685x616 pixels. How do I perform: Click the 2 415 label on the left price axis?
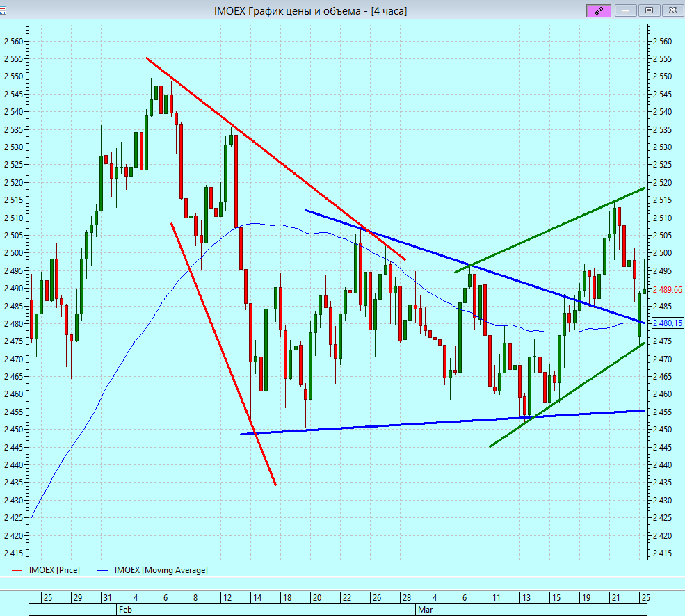[x=13, y=553]
